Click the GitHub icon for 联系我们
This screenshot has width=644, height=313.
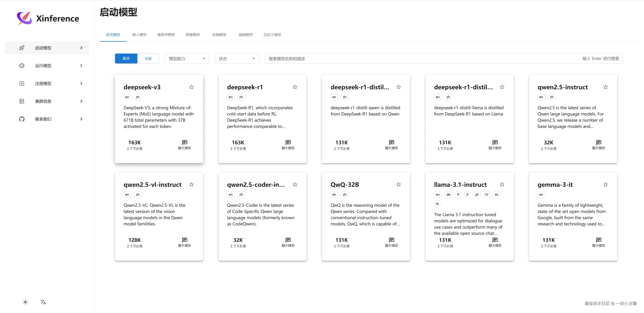pyautogui.click(x=22, y=119)
